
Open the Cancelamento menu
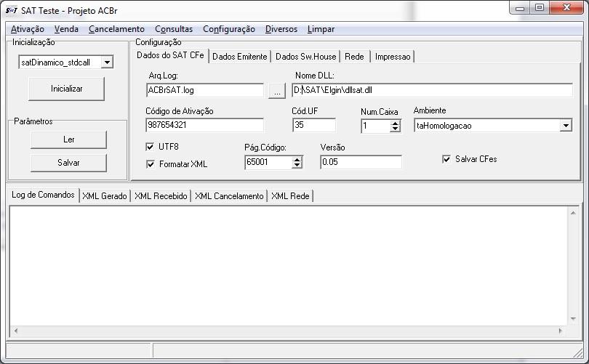(116, 29)
